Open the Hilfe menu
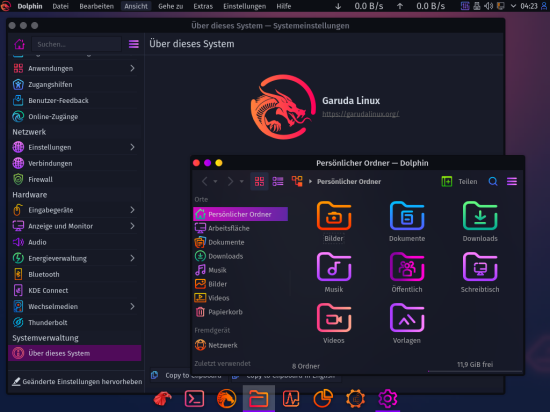550x412 pixels. [283, 6]
